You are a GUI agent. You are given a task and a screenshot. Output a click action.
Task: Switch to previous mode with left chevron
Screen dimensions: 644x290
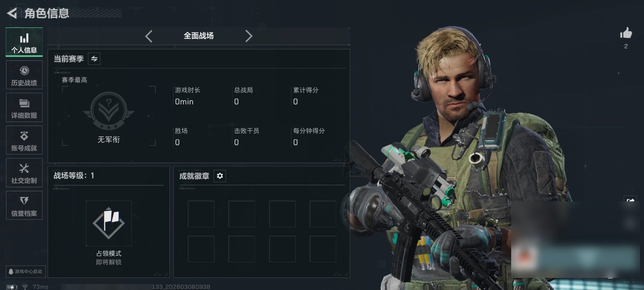click(149, 36)
